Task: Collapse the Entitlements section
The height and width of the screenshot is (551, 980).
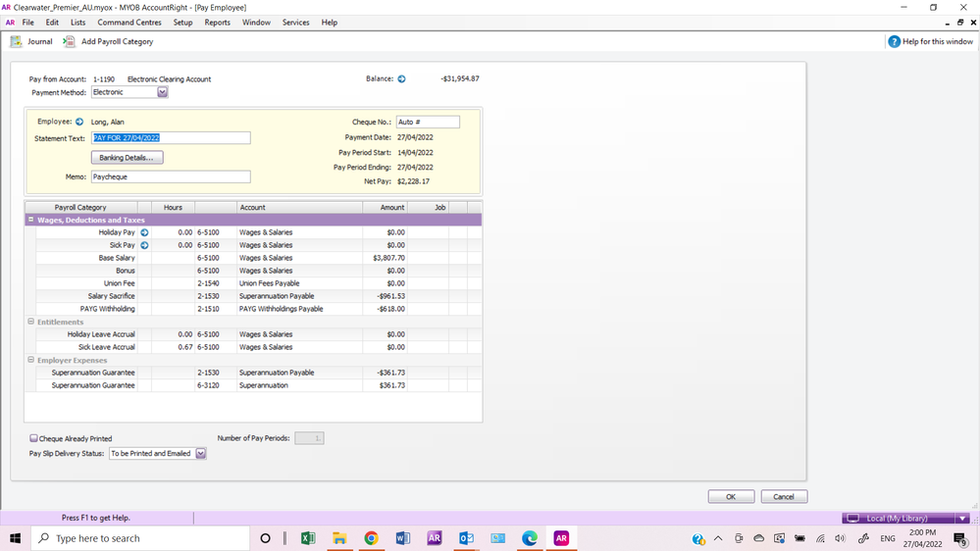Action: point(31,322)
